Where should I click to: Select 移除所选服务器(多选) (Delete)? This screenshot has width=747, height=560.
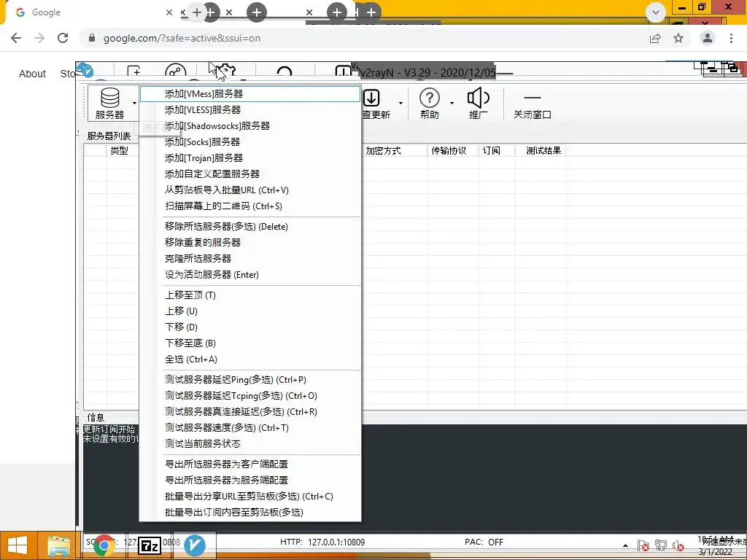pos(250,227)
